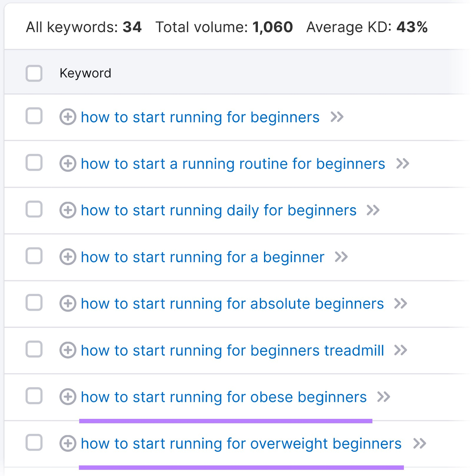Check the select-all box in the Keyword header
Image resolution: width=471 pixels, height=476 pixels.
coord(34,73)
